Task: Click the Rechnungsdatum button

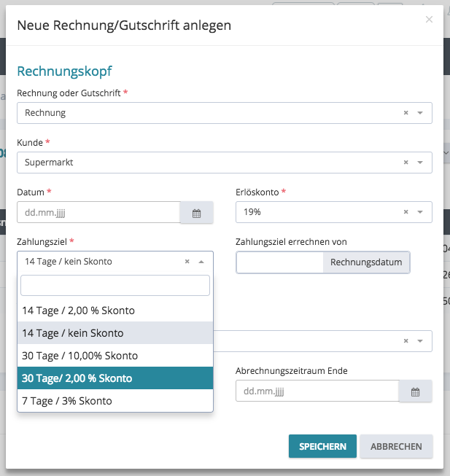Action: pos(366,262)
